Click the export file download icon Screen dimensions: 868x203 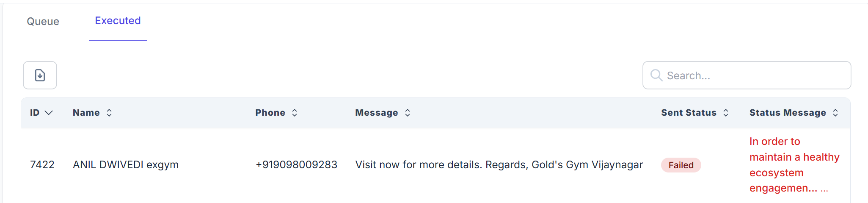coord(40,75)
